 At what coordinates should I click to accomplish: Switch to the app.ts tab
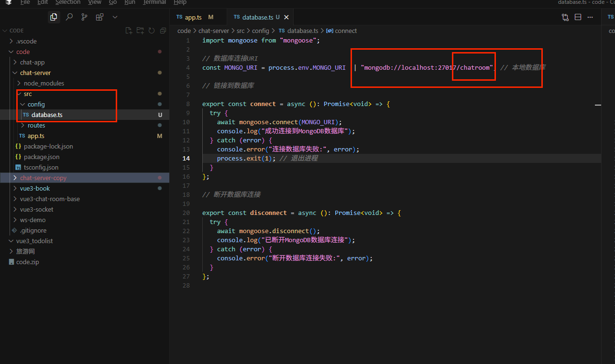click(x=194, y=17)
